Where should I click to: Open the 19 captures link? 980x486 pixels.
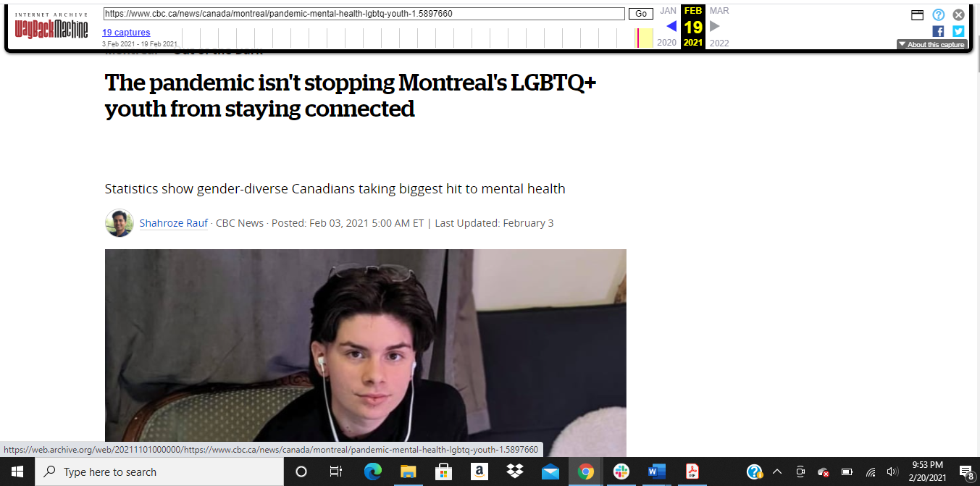(126, 33)
